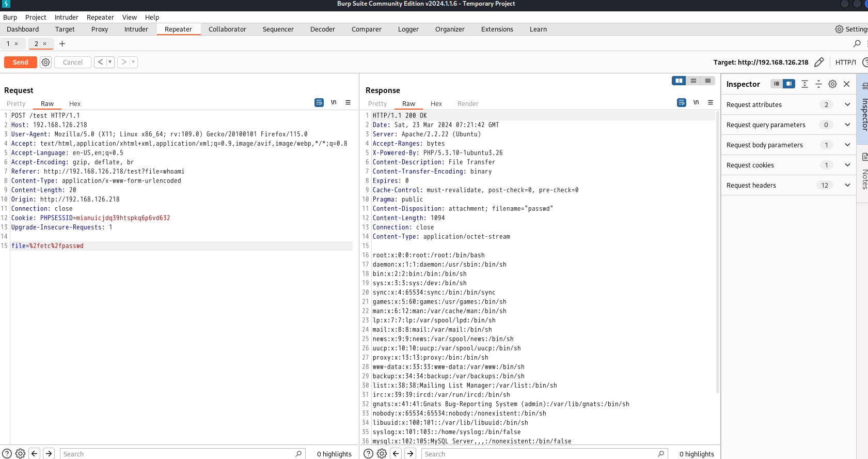Close the Inspector panel
This screenshot has width=868, height=459.
846,84
